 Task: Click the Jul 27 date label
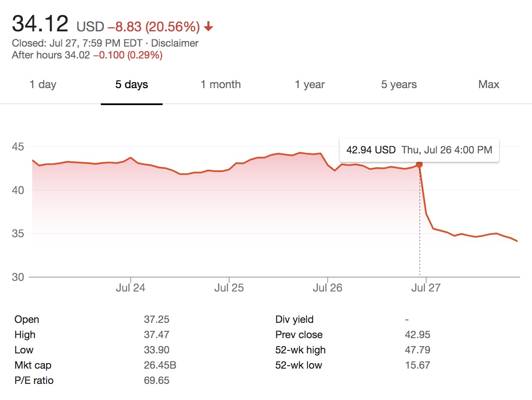pyautogui.click(x=426, y=288)
